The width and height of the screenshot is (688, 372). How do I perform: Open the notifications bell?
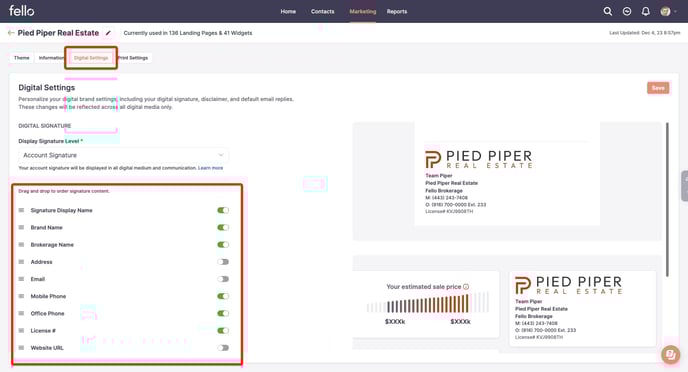point(645,11)
